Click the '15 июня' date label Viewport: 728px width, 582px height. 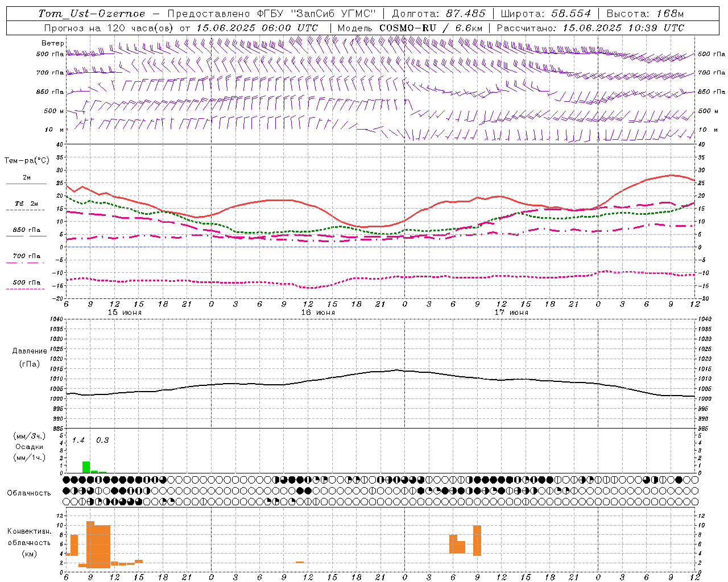coord(125,313)
